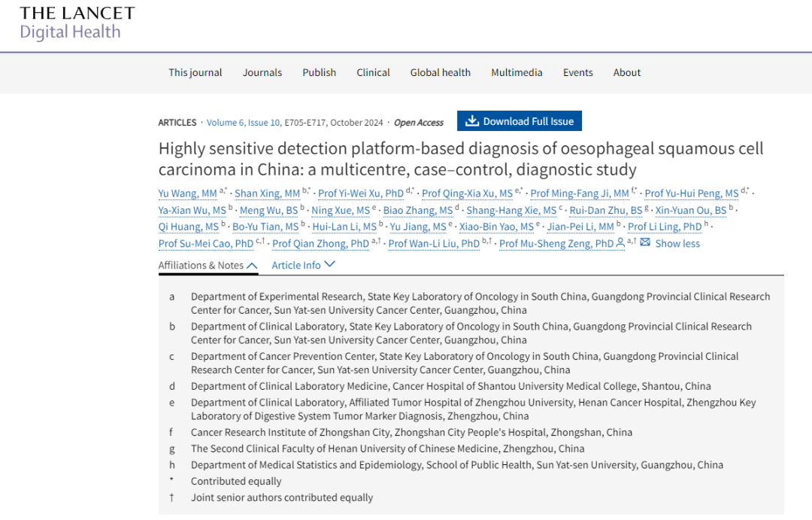
Task: Click affiliation h, Department of Medical Statistics
Action: (x=457, y=465)
